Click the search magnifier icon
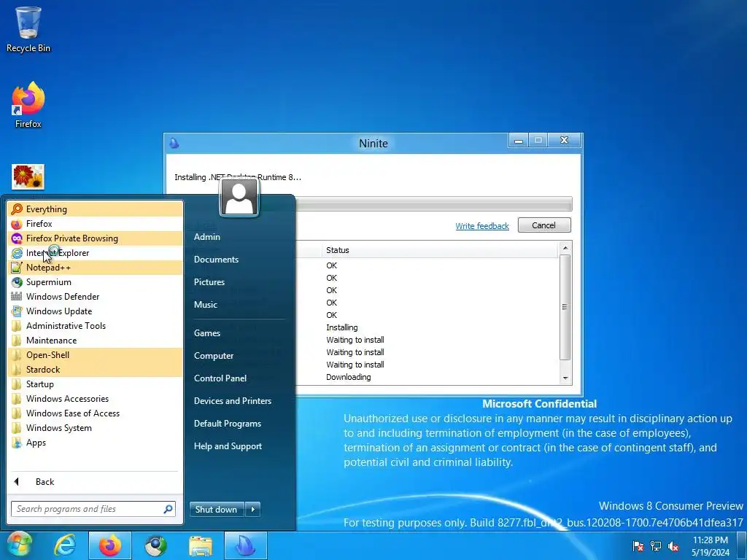Screen dimensions: 747x560 click(168, 509)
